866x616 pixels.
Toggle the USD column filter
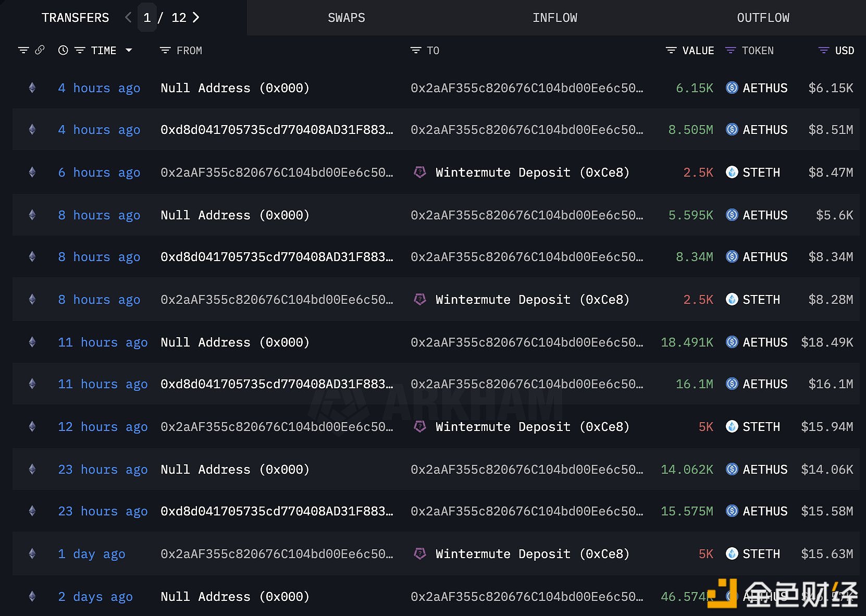pyautogui.click(x=824, y=51)
